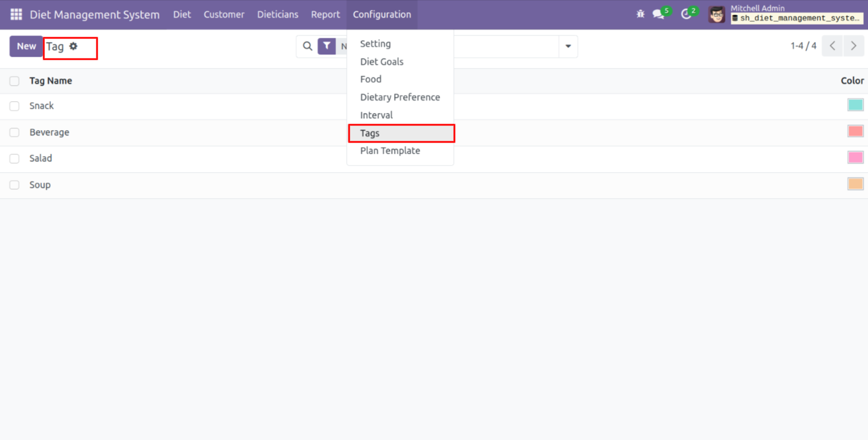Screen dimensions: 868x440
Task: Open the Soup tag record
Action: click(x=40, y=185)
